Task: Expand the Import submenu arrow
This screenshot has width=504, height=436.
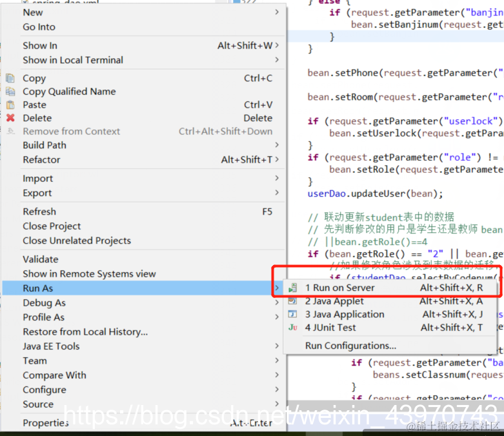Action: [x=277, y=178]
